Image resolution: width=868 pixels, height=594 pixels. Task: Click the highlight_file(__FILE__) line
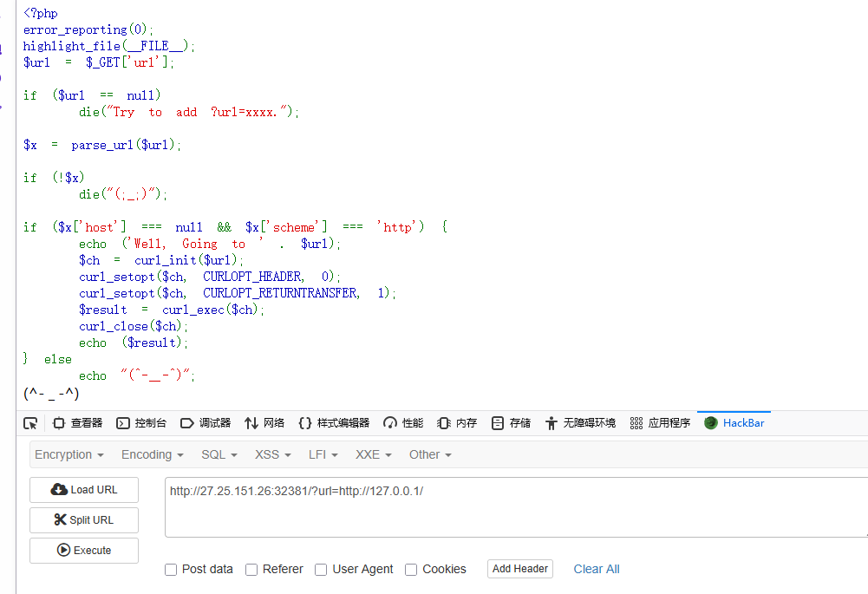coord(109,46)
